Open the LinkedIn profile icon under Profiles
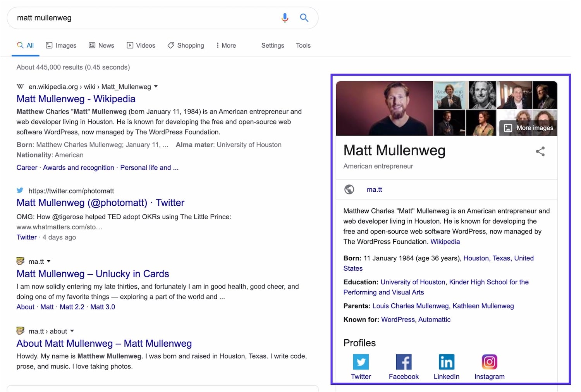581x392 pixels. (x=446, y=362)
